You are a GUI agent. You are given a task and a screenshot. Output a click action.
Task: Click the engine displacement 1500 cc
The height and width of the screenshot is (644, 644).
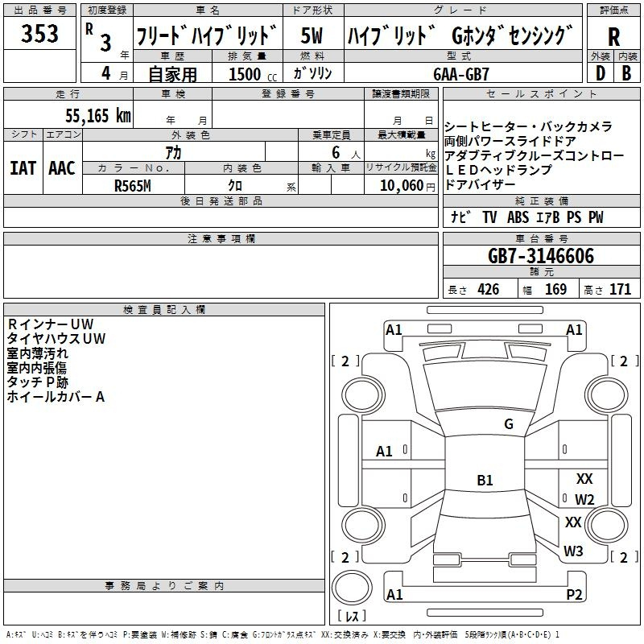[x=244, y=74]
